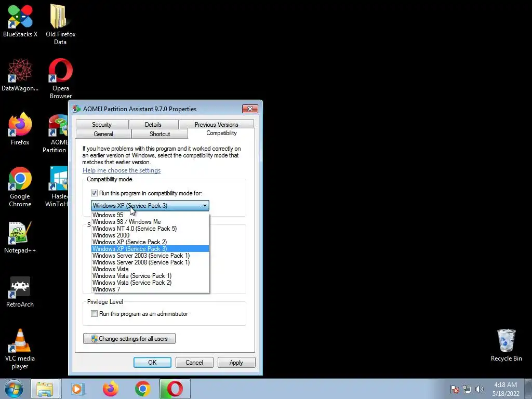Open File Explorer from taskbar
Image resolution: width=532 pixels, height=399 pixels.
point(45,389)
